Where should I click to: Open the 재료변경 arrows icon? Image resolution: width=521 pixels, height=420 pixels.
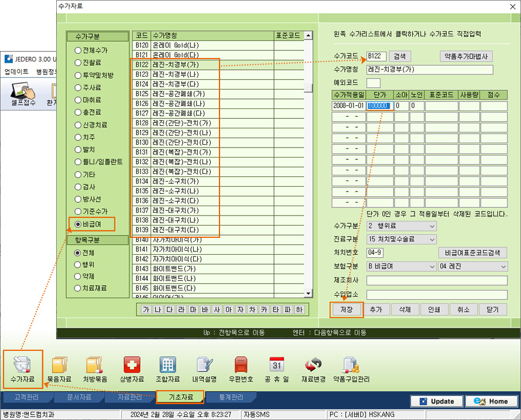point(313,365)
